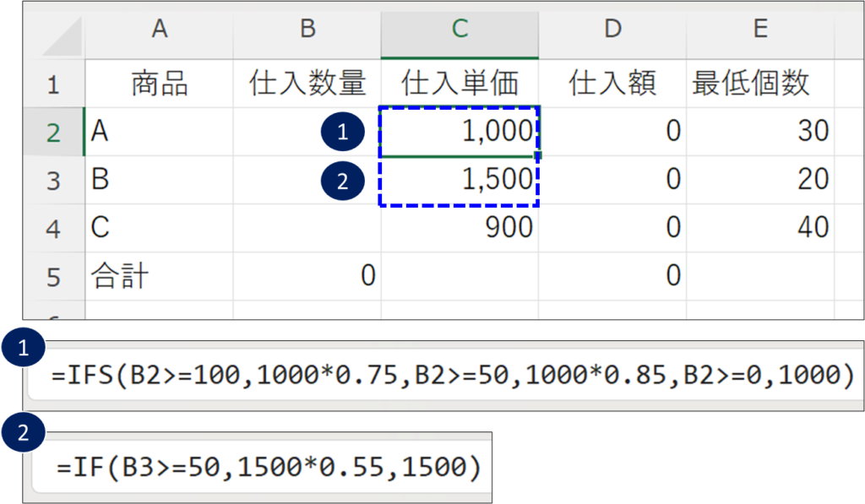Click cell C2 containing 1,000

[459, 132]
